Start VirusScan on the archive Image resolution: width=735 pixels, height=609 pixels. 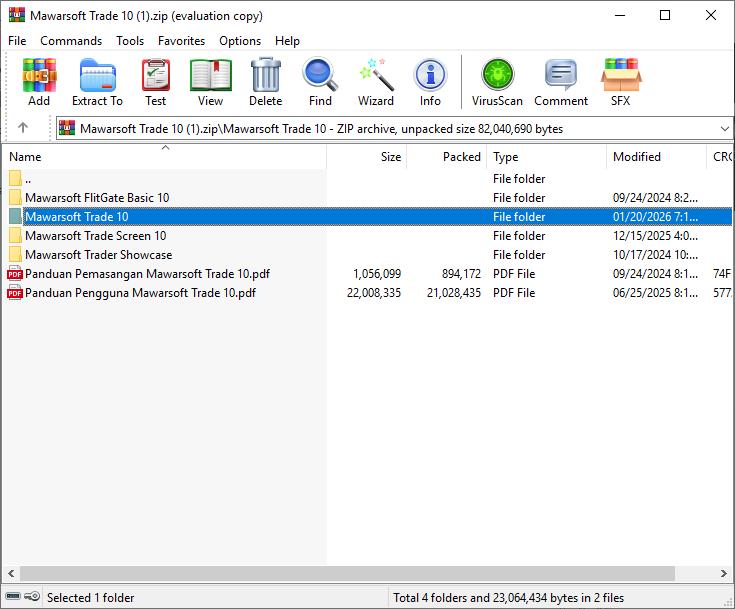tap(497, 82)
